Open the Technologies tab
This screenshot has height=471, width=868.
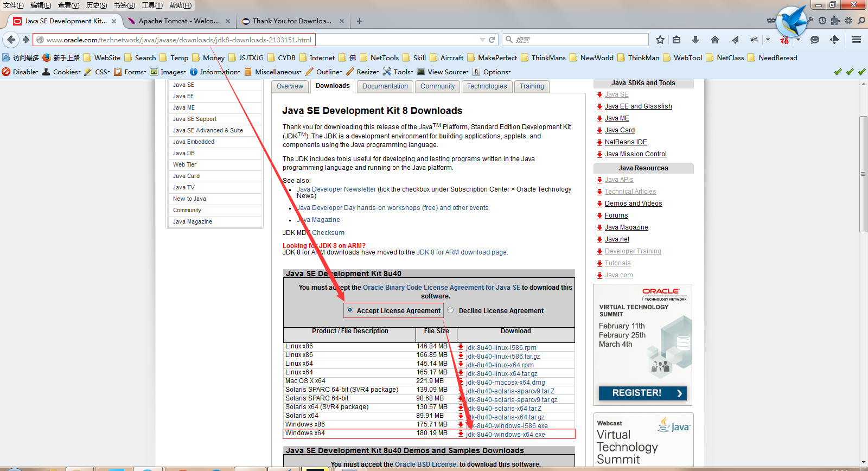487,86
